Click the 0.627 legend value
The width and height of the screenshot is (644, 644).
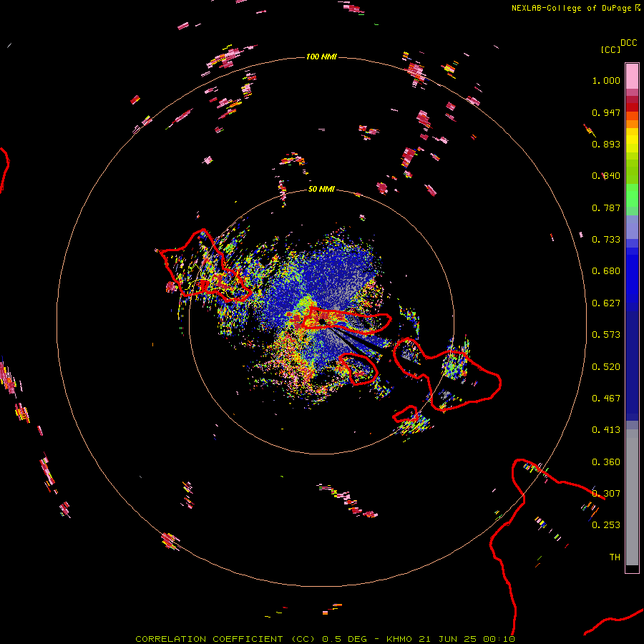click(x=606, y=303)
